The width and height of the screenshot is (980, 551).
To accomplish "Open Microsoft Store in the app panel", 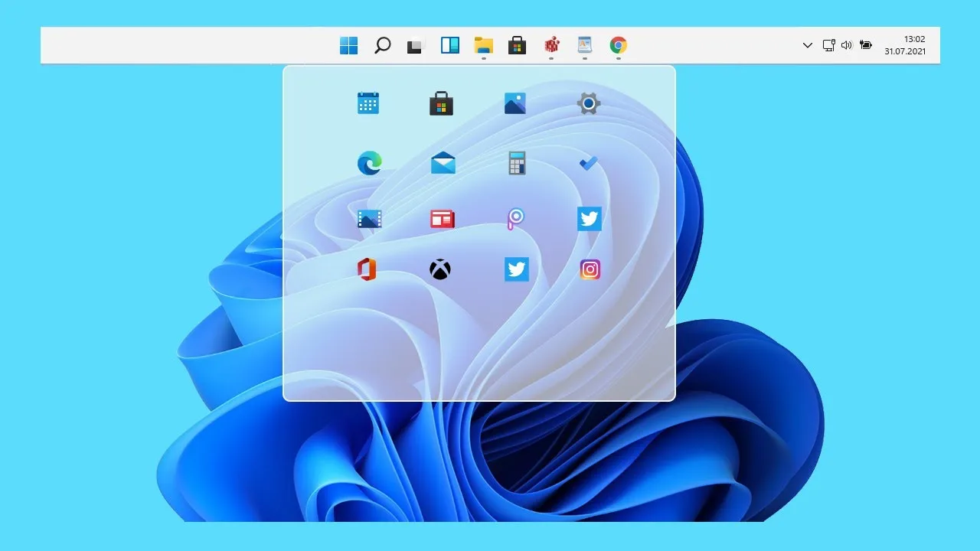I will click(x=442, y=103).
